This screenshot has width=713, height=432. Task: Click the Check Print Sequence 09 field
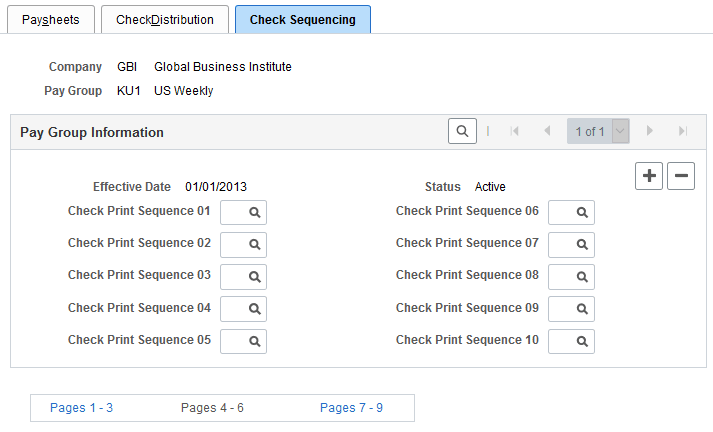point(560,309)
